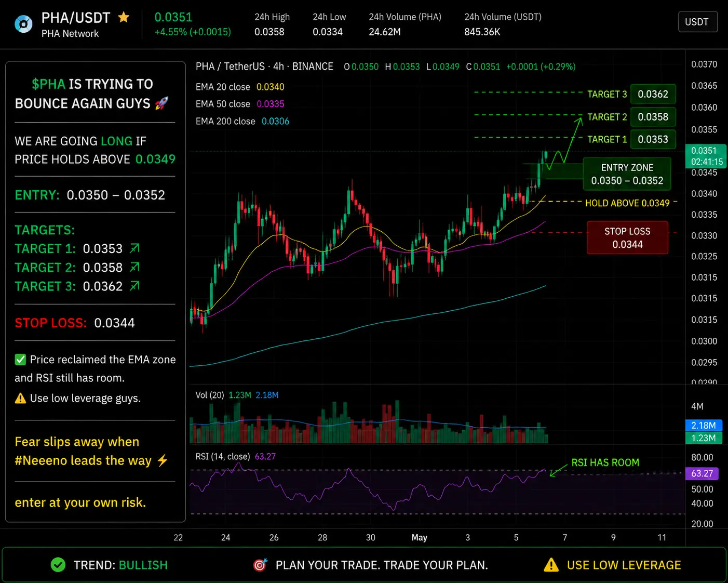Click the HOLD ABOVE 0.0349 label on chart
Viewport: 728px width, 583px height.
(627, 203)
